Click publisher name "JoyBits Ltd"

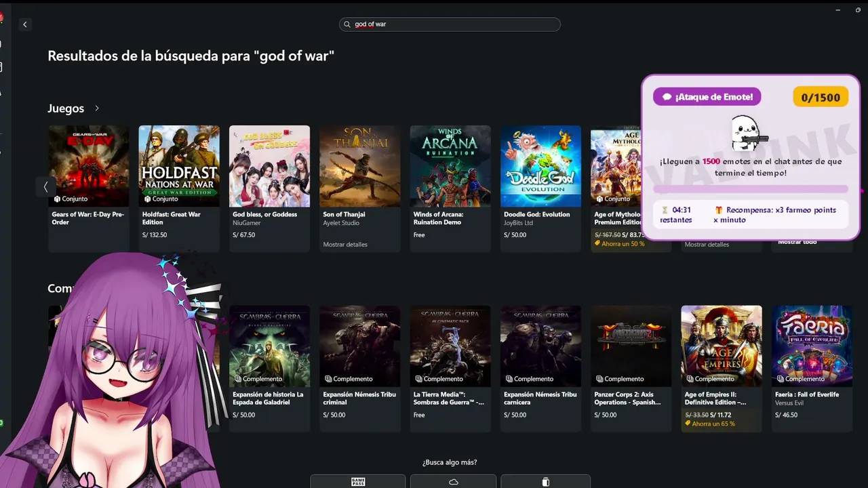[x=519, y=222]
